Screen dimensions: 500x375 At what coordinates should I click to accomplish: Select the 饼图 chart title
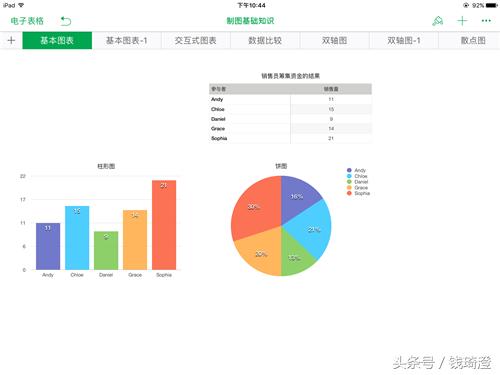point(281,166)
